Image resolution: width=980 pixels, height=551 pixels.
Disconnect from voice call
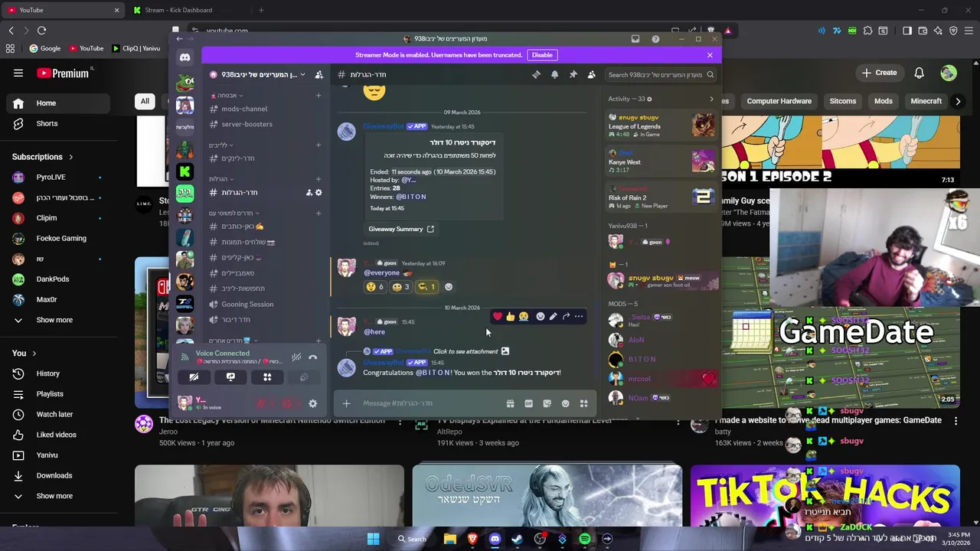click(x=312, y=357)
